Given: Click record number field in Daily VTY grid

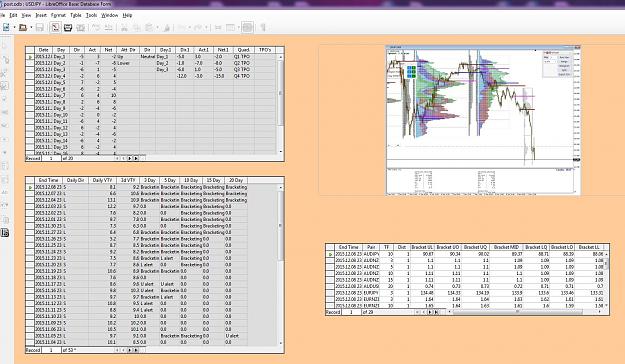Looking at the screenshot, I should point(51,350).
